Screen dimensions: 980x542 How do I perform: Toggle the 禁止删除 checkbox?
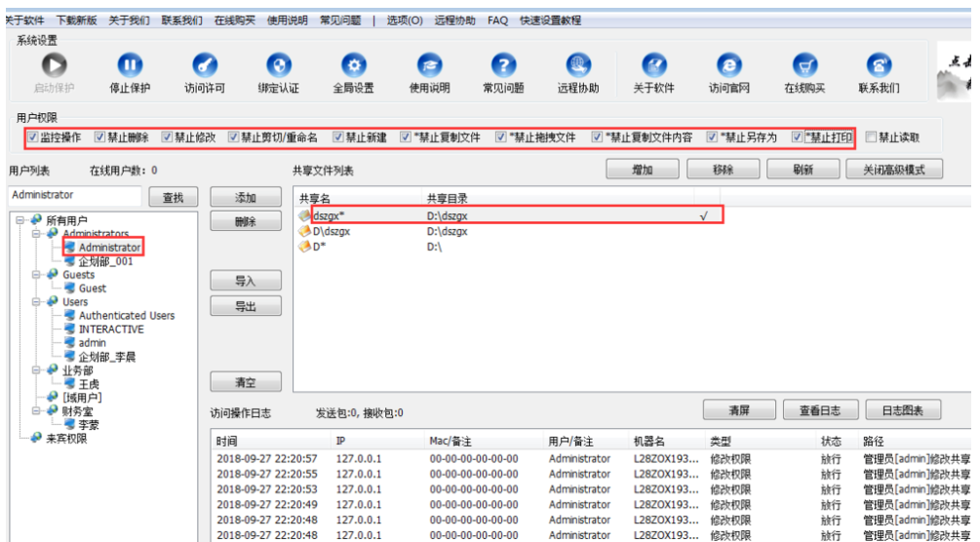(100, 136)
